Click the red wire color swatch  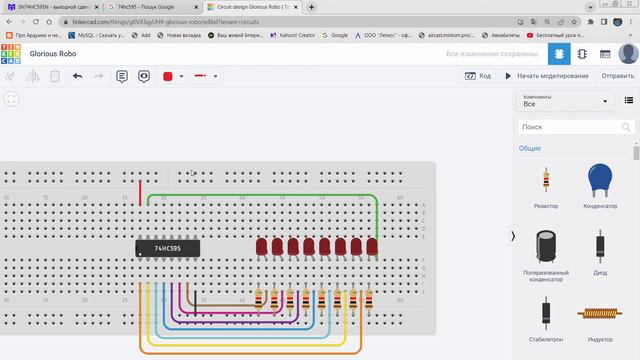168,76
